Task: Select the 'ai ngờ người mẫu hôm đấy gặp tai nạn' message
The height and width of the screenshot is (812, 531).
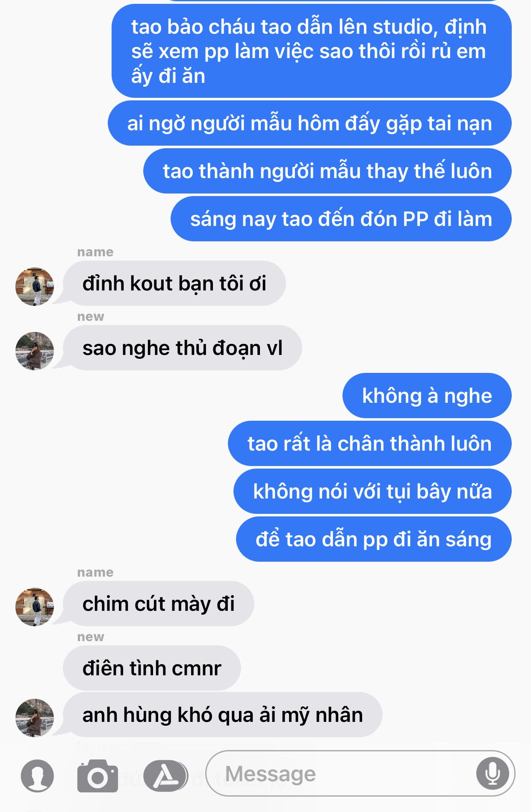Action: (x=310, y=123)
